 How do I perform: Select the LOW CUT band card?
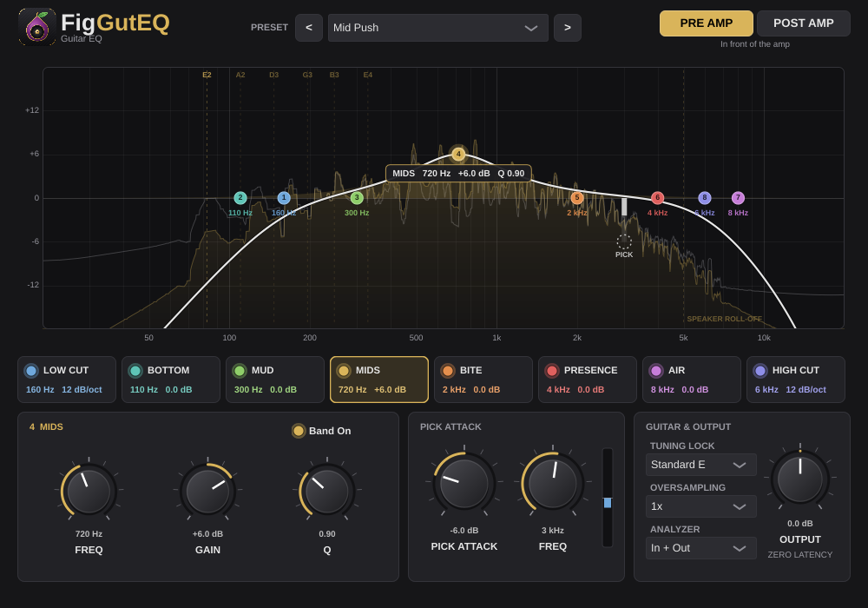click(67, 380)
